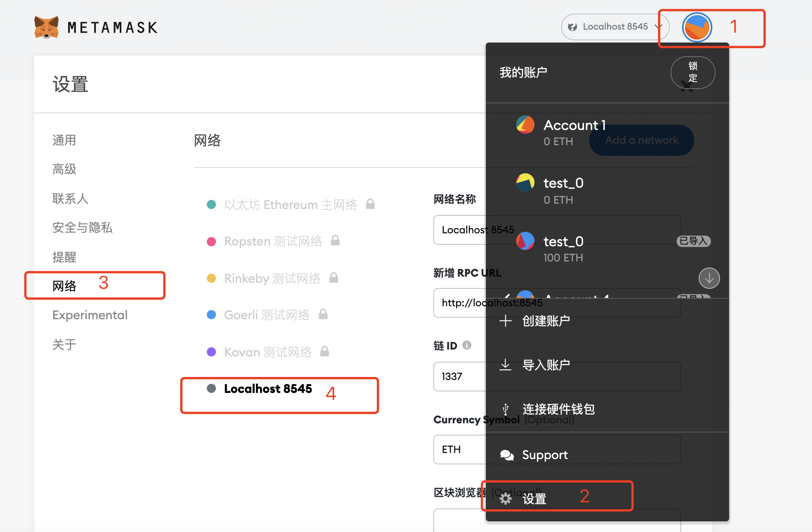Screen dimensions: 812x532
Task: Select imported test_0 account with 100 ETH
Action: click(607, 249)
